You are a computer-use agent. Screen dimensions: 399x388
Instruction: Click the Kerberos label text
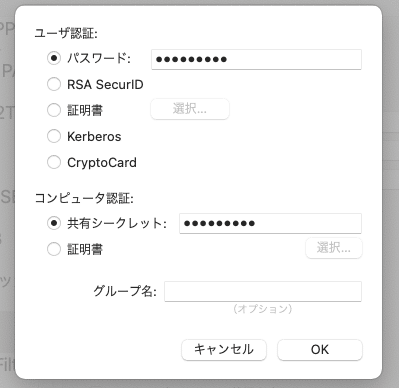(x=94, y=137)
